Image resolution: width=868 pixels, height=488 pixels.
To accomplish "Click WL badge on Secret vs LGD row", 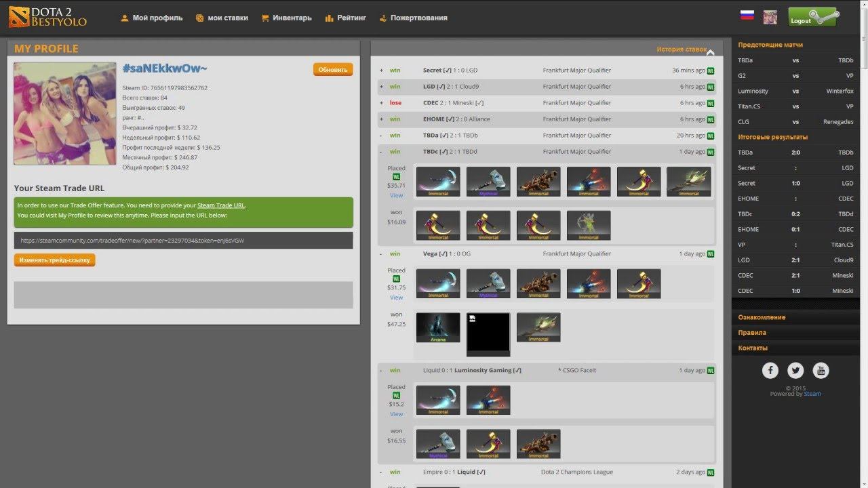I will pyautogui.click(x=711, y=70).
